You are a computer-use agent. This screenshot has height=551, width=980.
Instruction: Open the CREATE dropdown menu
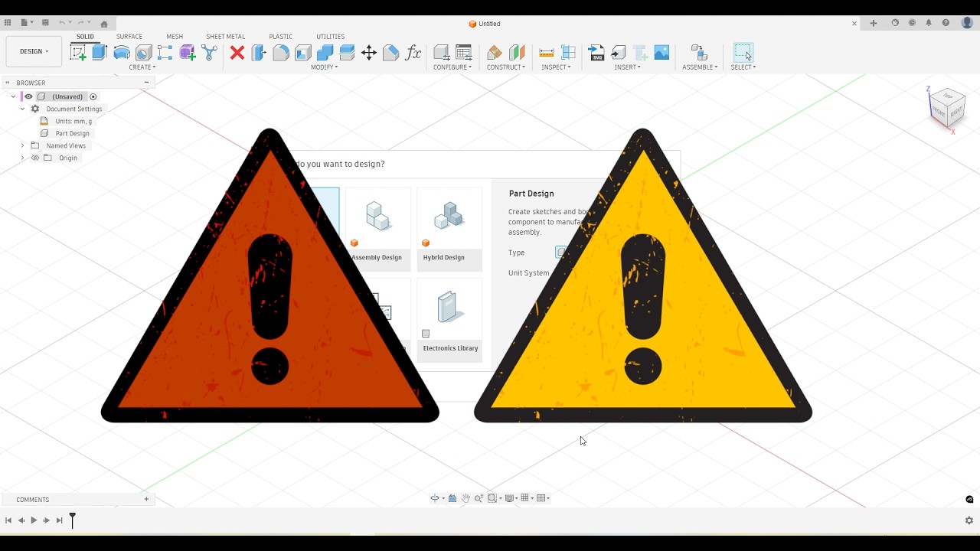(142, 67)
